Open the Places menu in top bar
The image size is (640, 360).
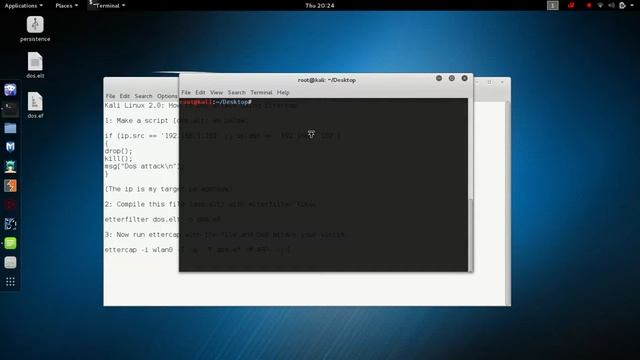coord(67,6)
